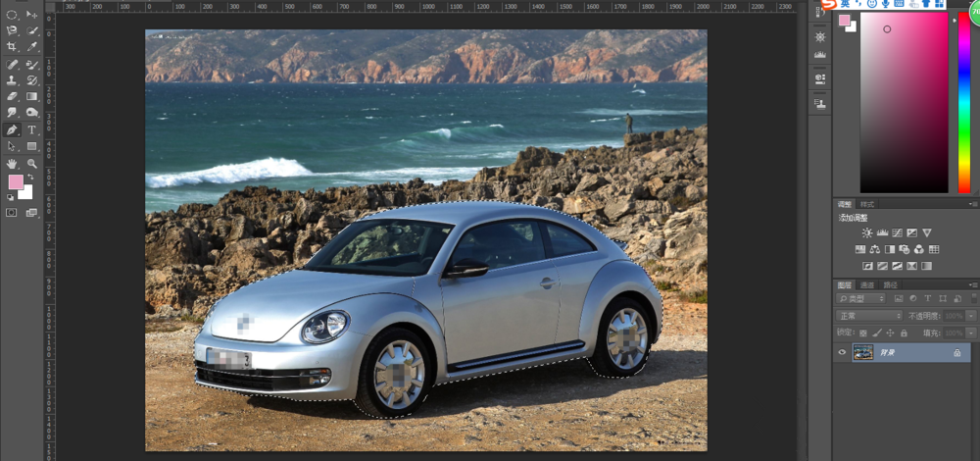Add a Vibrance adjustment layer
Screen dimensions: 980x461
pyautogui.click(x=927, y=232)
